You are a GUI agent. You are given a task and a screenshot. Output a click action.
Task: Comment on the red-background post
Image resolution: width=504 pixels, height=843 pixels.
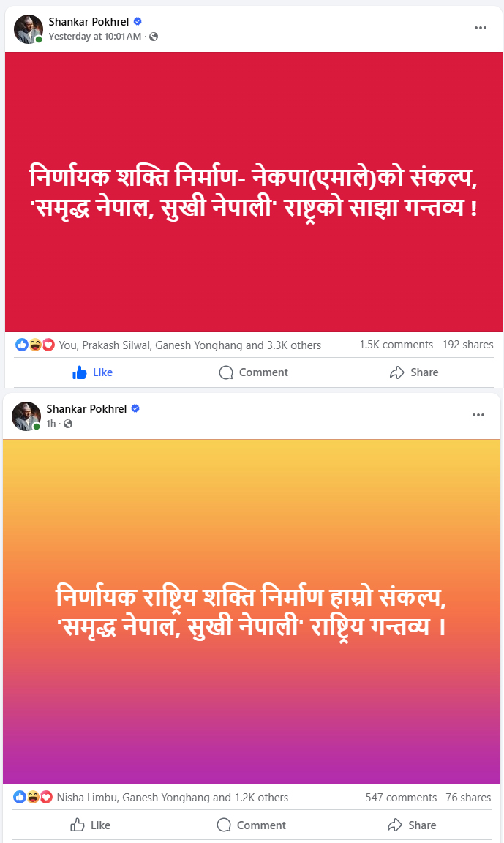click(x=254, y=372)
